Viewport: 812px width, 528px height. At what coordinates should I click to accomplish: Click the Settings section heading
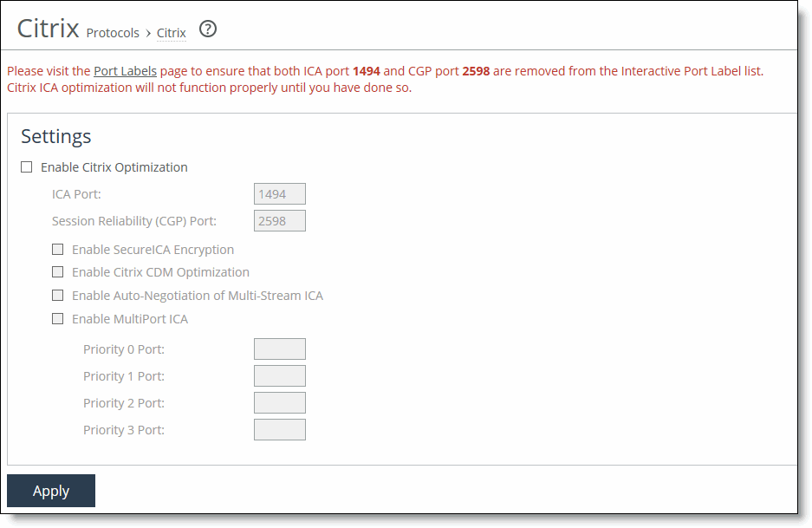55,136
